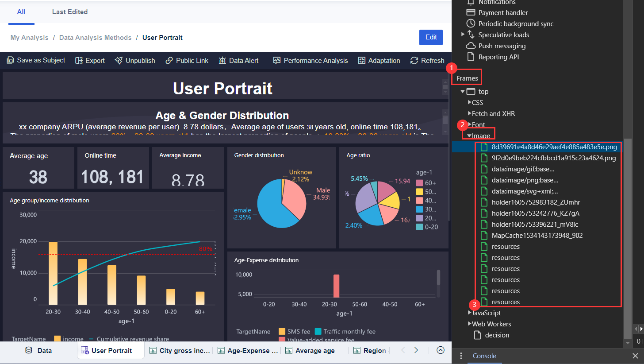Expand the Font section in Frames
The width and height of the screenshot is (644, 364).
470,124
